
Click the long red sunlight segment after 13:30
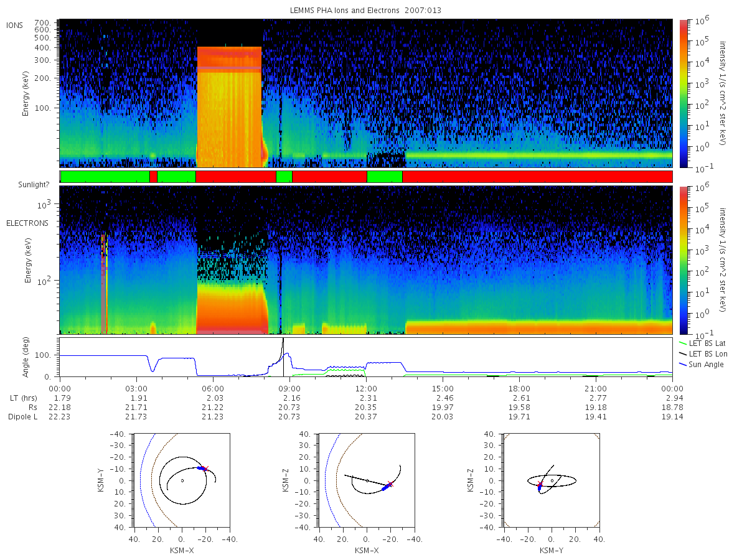point(537,177)
